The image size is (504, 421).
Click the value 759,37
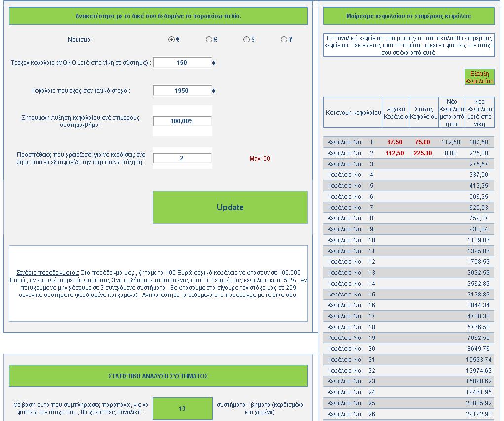[479, 218]
